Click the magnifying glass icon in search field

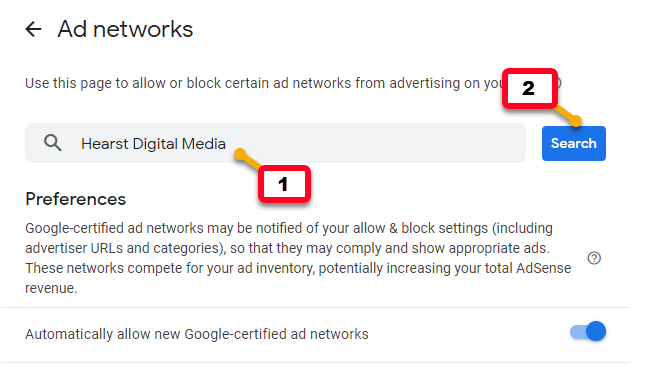[53, 143]
